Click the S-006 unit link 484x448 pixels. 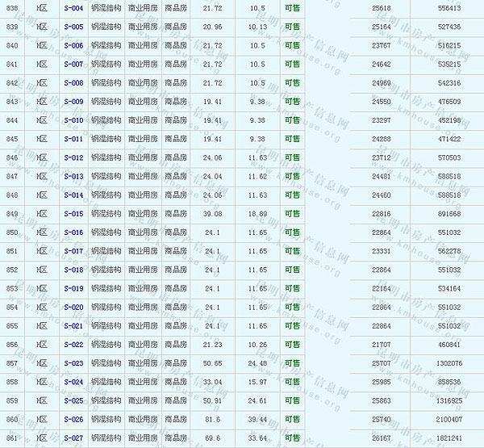73,46
